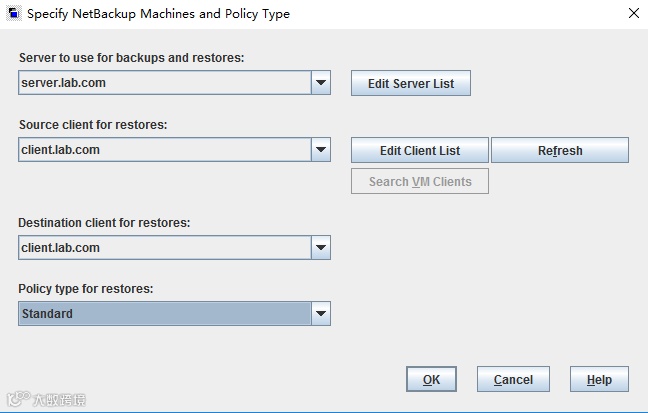Cancel the dialog
Screen dimensions: 648x413
pos(513,379)
